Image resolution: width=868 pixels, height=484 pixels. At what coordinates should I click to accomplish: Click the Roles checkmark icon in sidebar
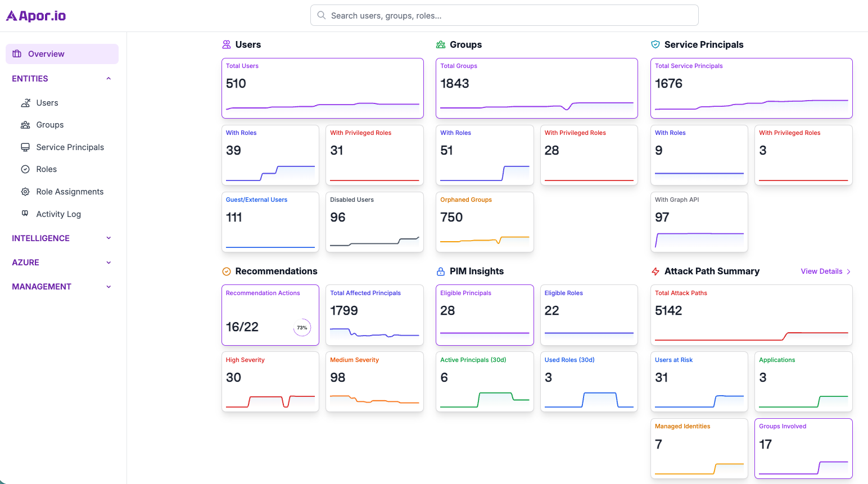tap(25, 169)
